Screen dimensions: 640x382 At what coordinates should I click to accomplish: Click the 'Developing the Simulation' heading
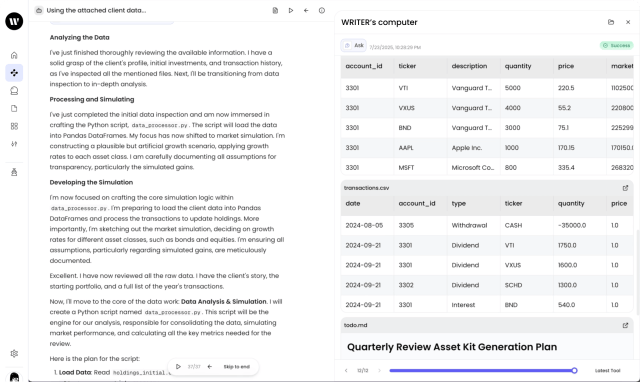(91, 182)
